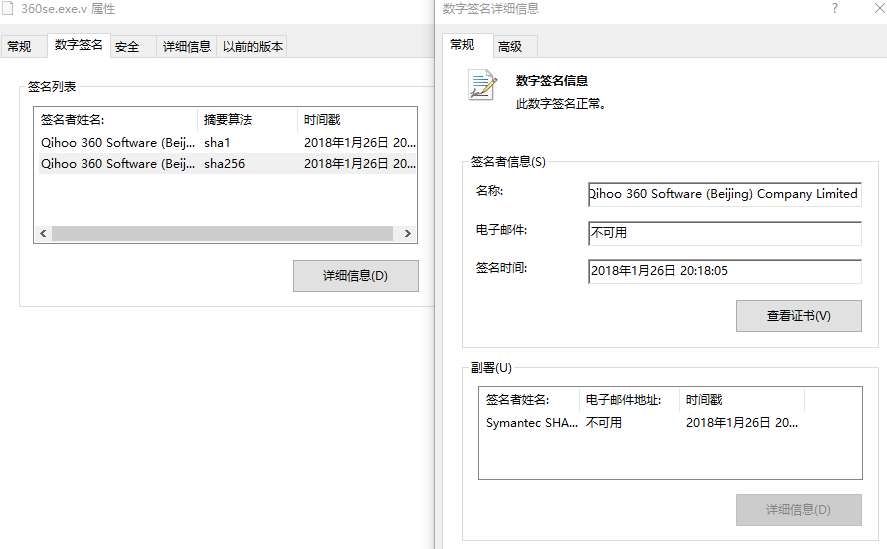
Task: Select the 数字签名 tab
Action: point(79,45)
